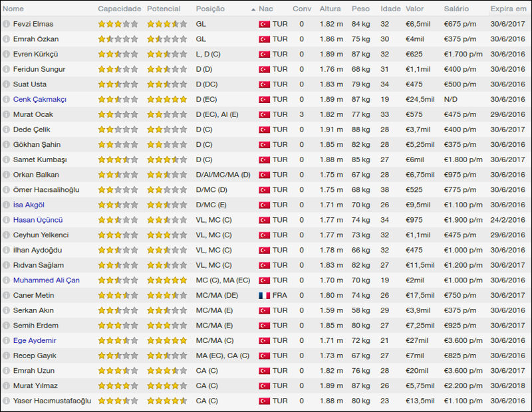Click Cenk Çakmakçı potential star rating
532x412 pixels.
(x=166, y=99)
